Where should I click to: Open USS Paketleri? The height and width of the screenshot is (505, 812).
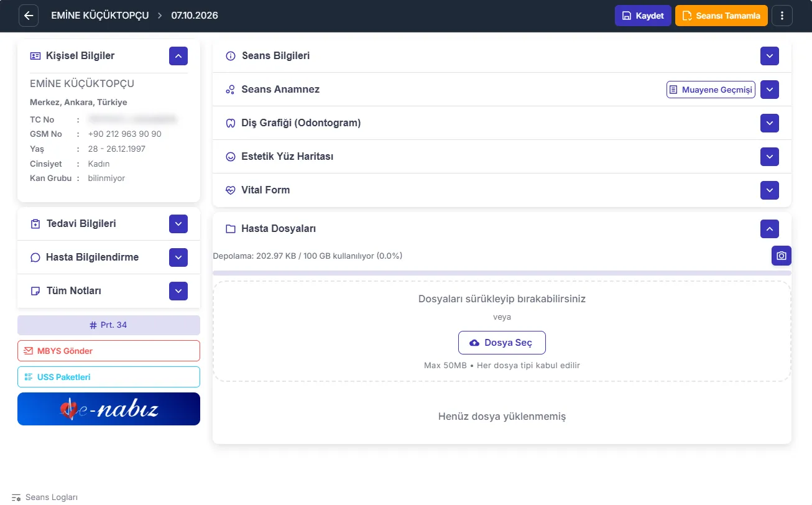(x=109, y=377)
